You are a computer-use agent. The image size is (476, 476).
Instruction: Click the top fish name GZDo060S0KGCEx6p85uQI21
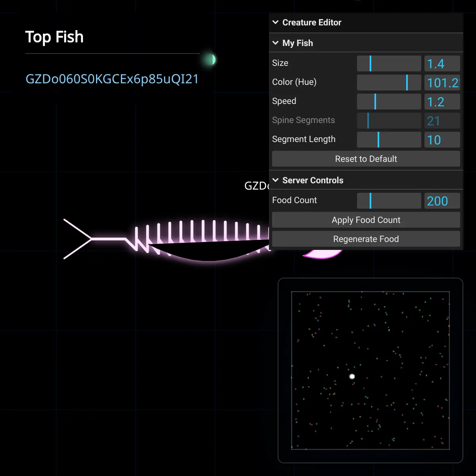pyautogui.click(x=112, y=79)
